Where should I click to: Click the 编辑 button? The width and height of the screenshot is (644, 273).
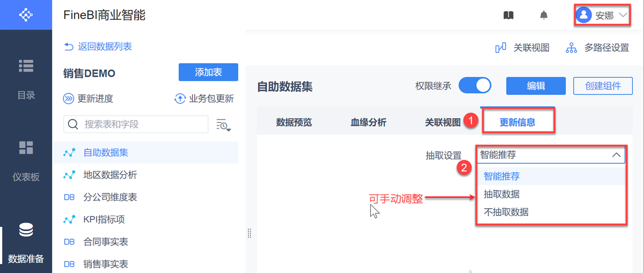536,86
